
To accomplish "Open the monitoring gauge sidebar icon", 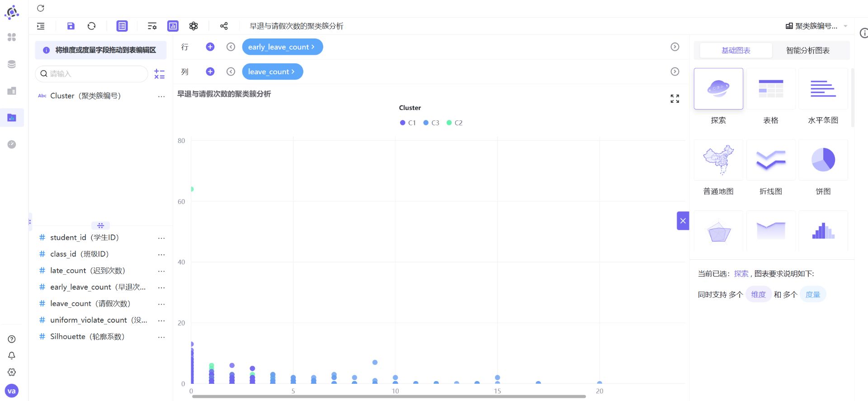I will coord(12,144).
